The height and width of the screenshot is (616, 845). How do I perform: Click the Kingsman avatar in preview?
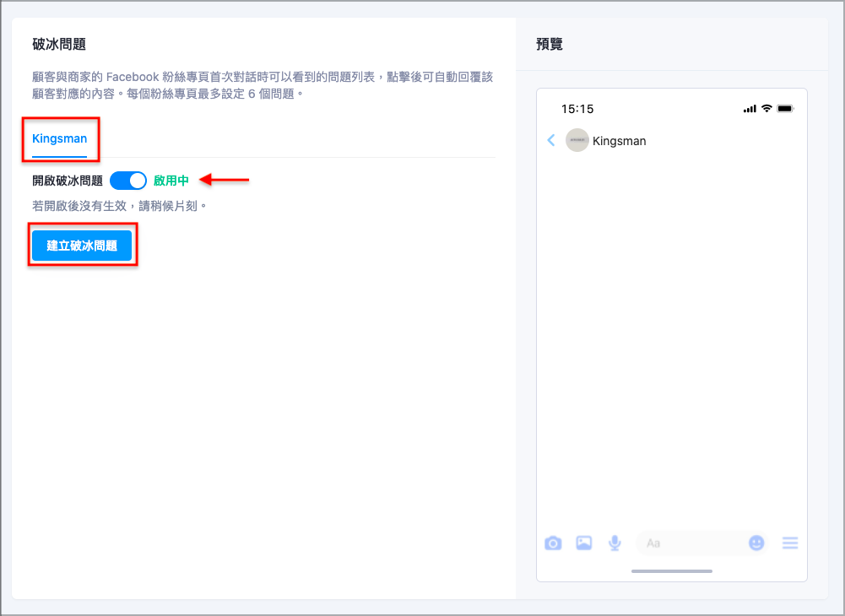(x=577, y=140)
